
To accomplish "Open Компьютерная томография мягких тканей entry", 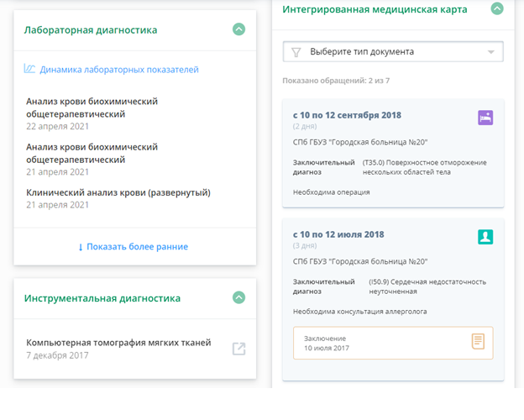I will click(x=118, y=349).
